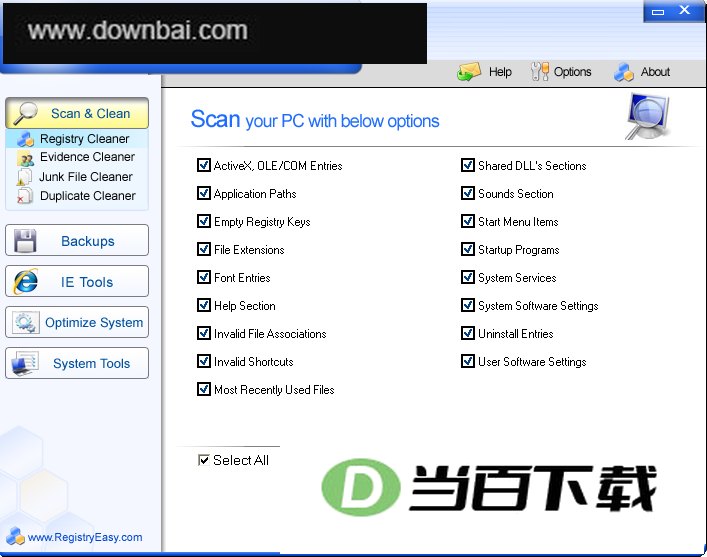Viewport: 707px width, 557px height.
Task: Uncheck ActiveX, OLE/COM Entries
Action: click(204, 165)
